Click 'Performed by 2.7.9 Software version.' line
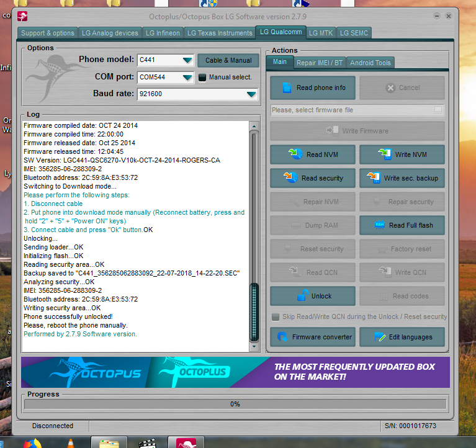Screen dimensions: 476x448 [80, 334]
